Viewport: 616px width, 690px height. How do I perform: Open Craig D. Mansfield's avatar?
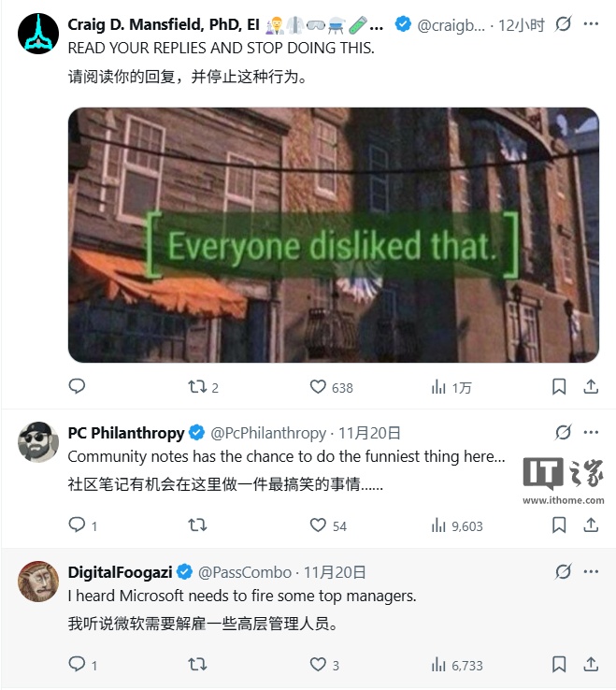[38, 34]
